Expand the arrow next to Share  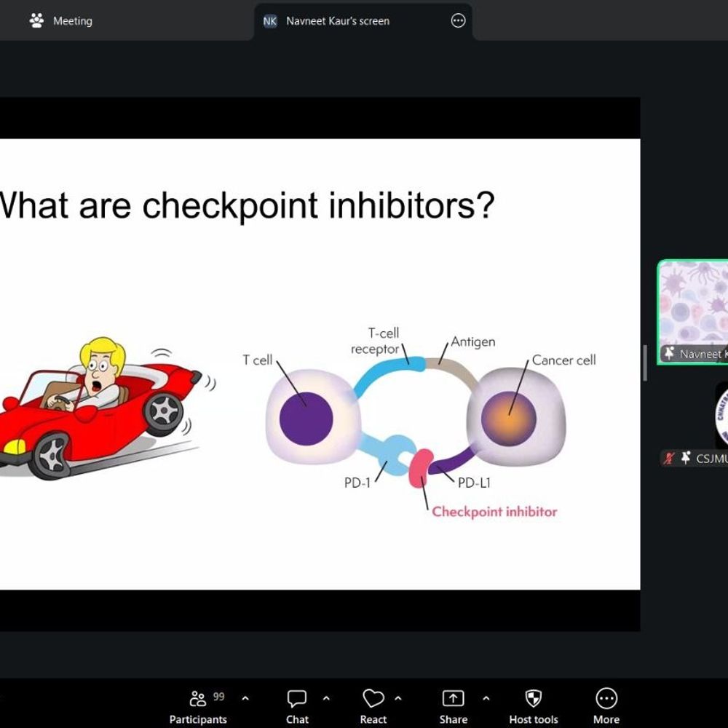coord(486,699)
